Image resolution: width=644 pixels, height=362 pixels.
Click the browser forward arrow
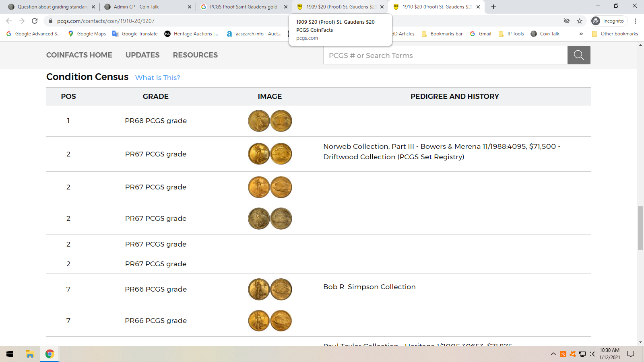click(x=22, y=21)
